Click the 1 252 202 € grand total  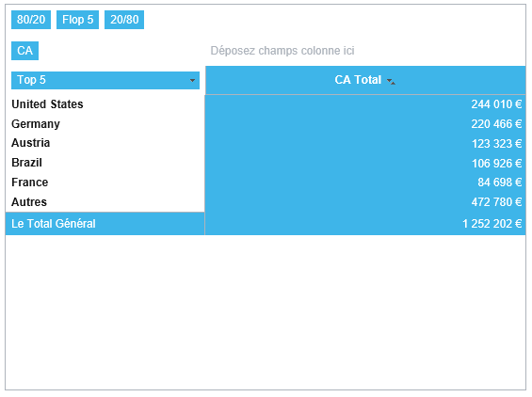point(492,224)
